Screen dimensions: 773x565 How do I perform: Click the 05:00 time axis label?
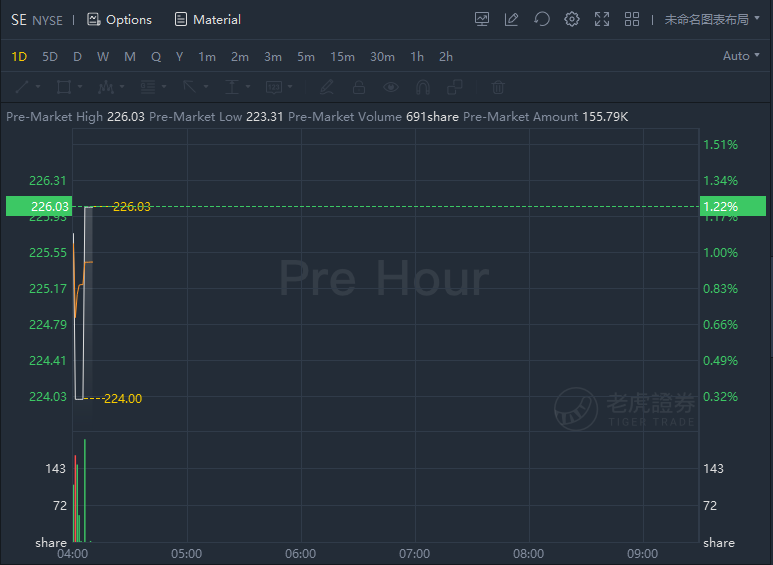pos(186,554)
